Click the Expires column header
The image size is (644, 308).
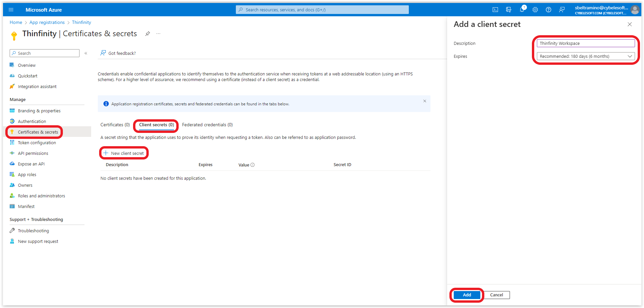point(206,165)
